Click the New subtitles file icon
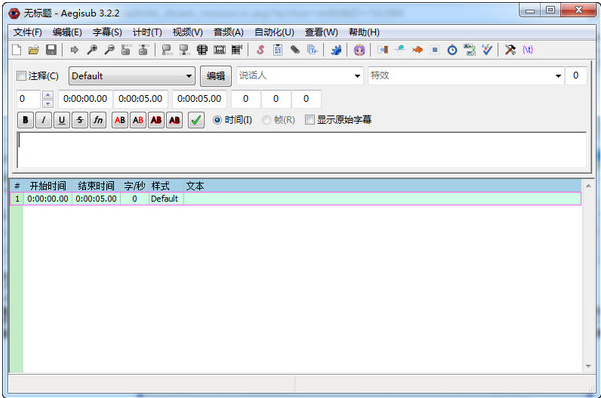Screen dimensions: 601x398 click(x=17, y=49)
